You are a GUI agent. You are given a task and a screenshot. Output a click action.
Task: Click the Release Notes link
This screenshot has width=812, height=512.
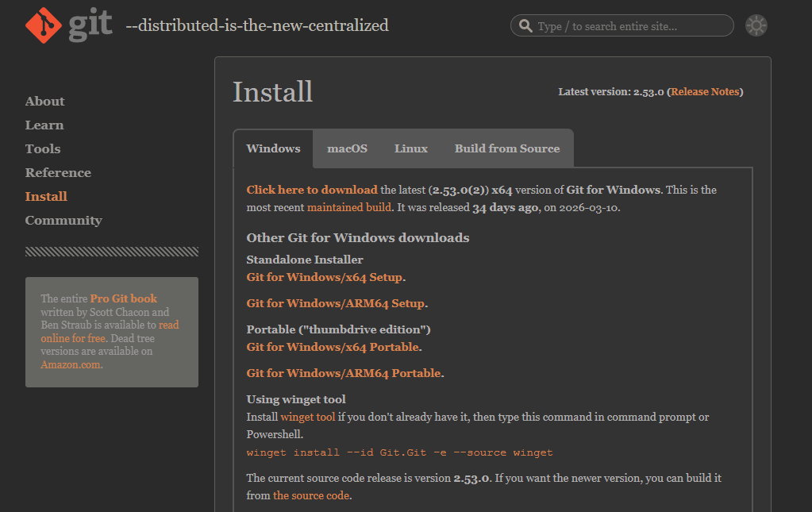705,92
